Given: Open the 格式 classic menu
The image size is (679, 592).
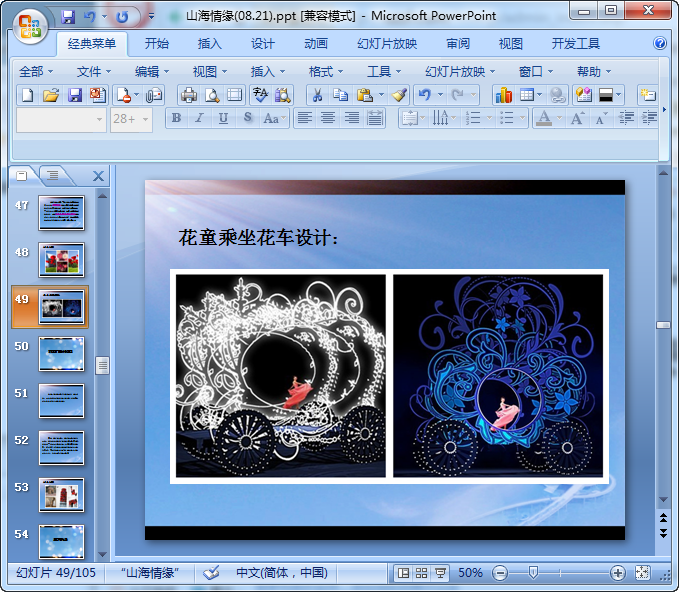Looking at the screenshot, I should pyautogui.click(x=326, y=71).
